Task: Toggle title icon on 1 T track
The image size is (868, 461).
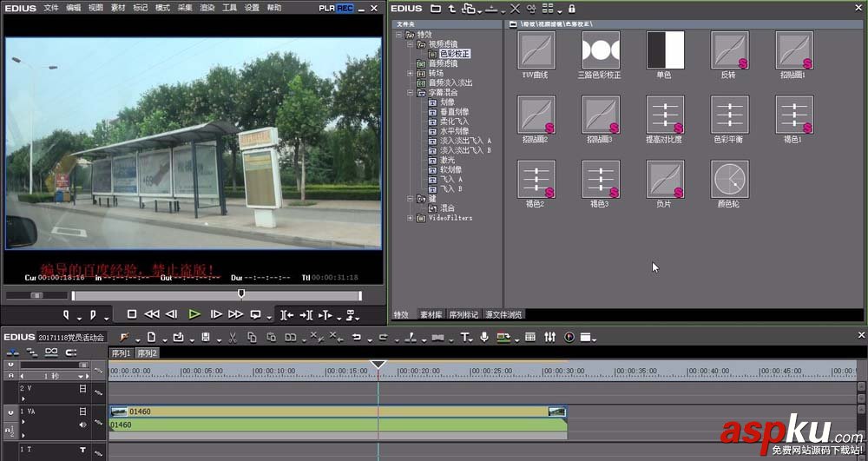Action: click(x=83, y=450)
